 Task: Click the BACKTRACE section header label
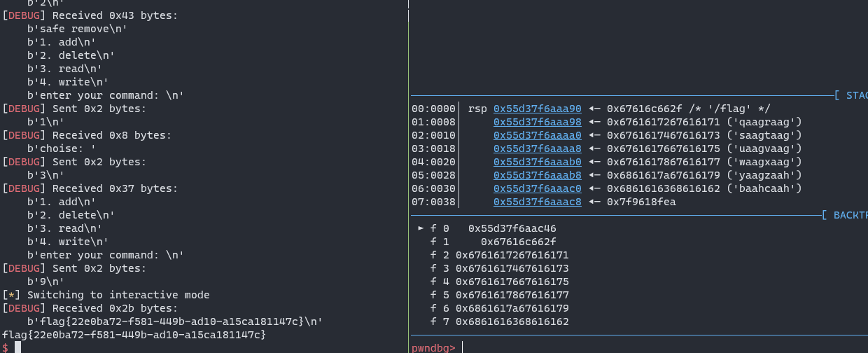click(x=850, y=215)
